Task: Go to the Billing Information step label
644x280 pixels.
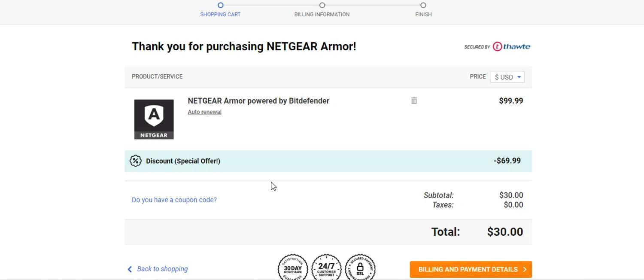Action: point(322,15)
